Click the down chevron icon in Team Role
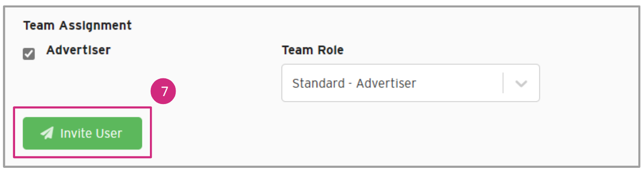Screen dimensions: 644x178 click(521, 84)
